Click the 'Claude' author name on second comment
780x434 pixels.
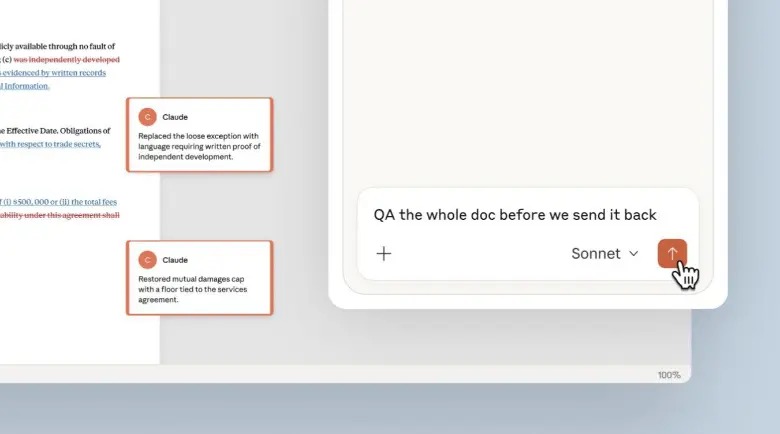175,260
